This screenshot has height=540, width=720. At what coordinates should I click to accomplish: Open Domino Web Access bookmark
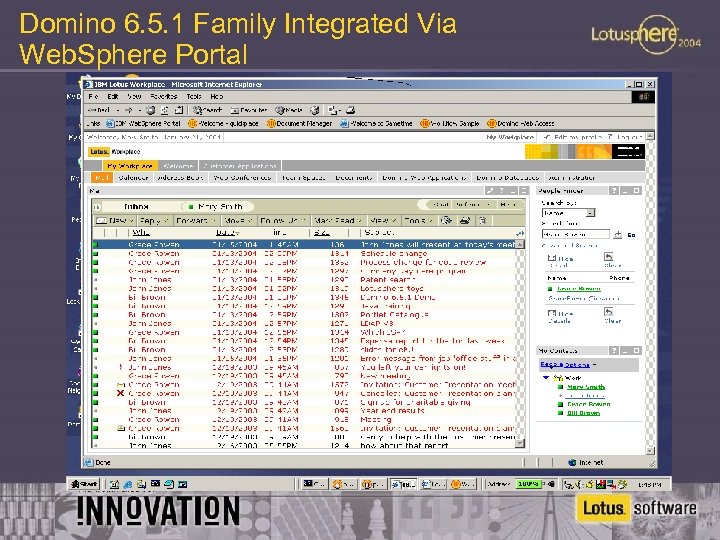coord(521,124)
